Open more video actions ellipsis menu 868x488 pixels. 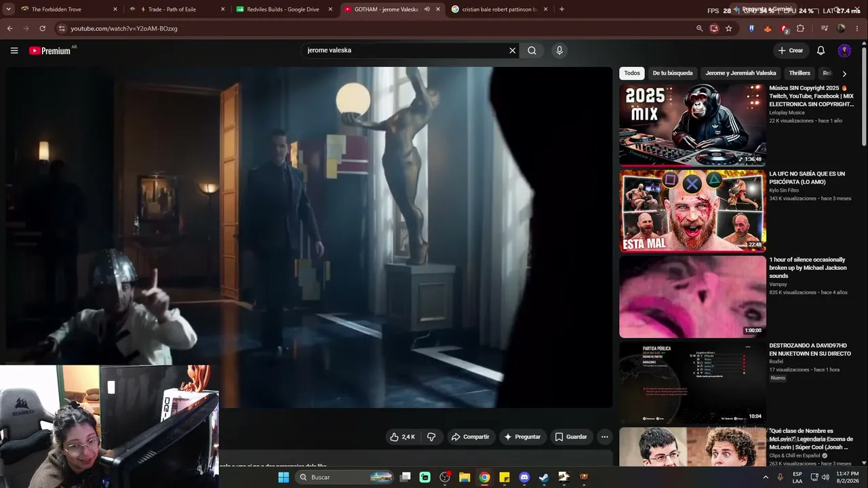tap(605, 437)
